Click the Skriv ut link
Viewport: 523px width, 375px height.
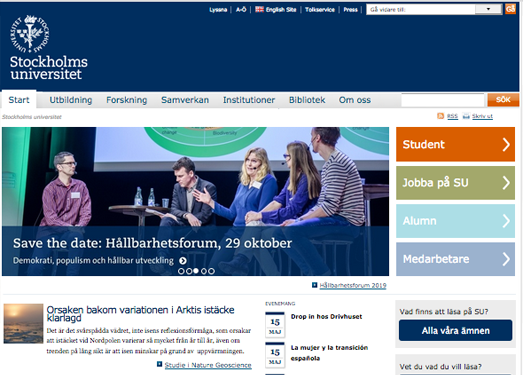(482, 116)
